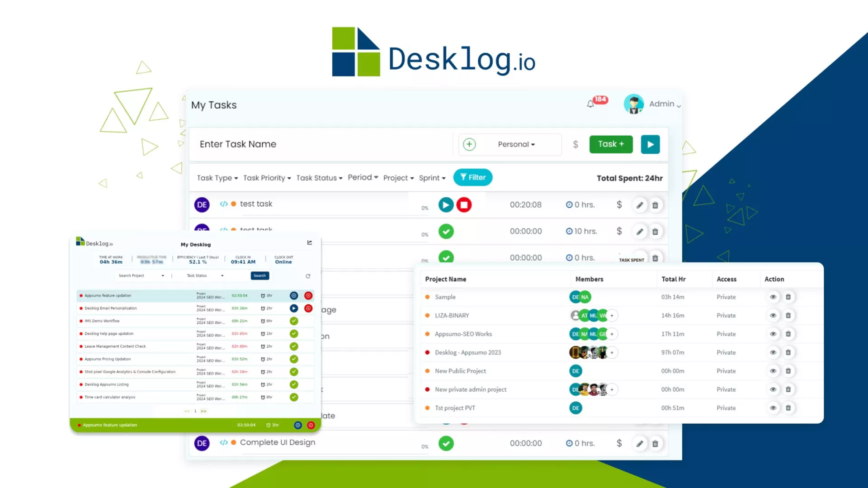The image size is (868, 488).
Task: Open the Sprint filter menu
Action: (432, 178)
